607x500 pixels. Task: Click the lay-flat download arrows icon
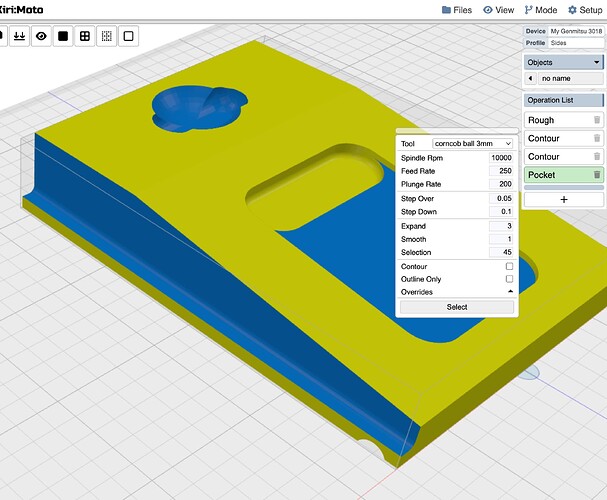[19, 36]
